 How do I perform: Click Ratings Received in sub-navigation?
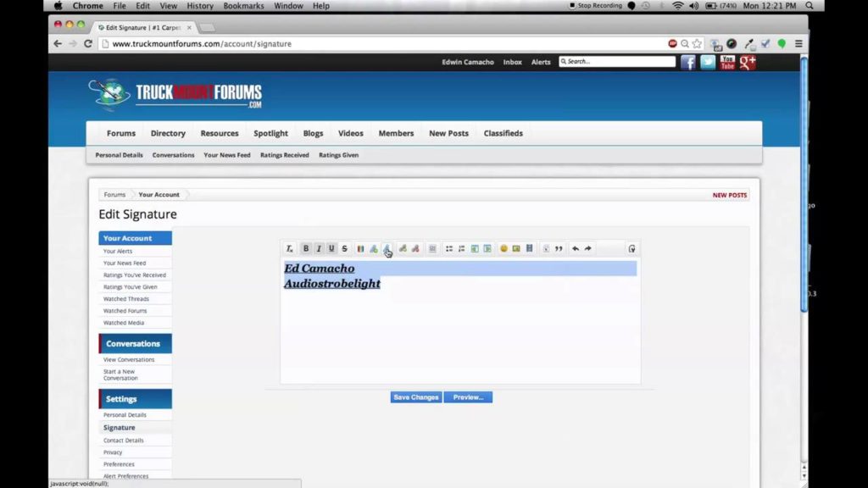pos(285,155)
